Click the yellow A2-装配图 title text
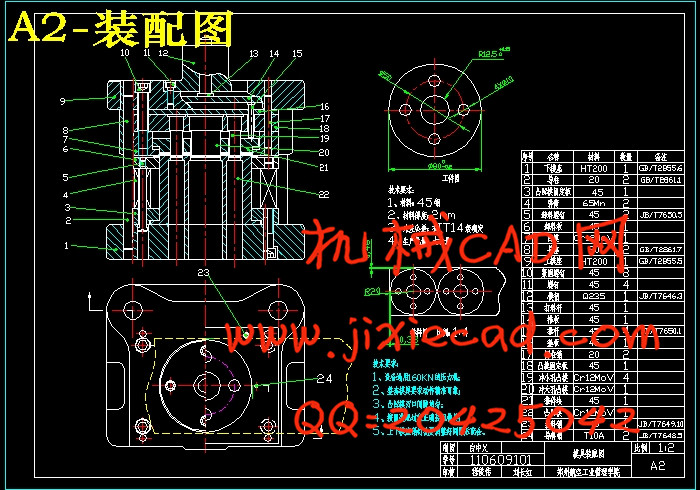The width and height of the screenshot is (700, 490). click(122, 30)
